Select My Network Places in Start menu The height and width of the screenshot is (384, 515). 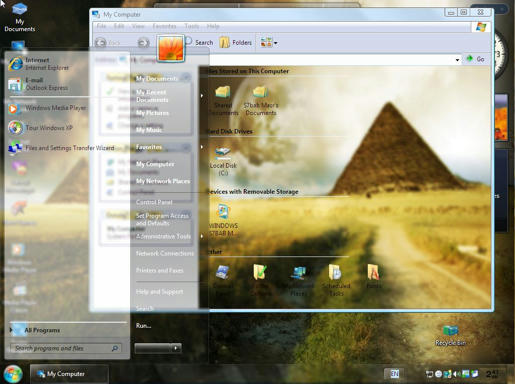pyautogui.click(x=163, y=181)
